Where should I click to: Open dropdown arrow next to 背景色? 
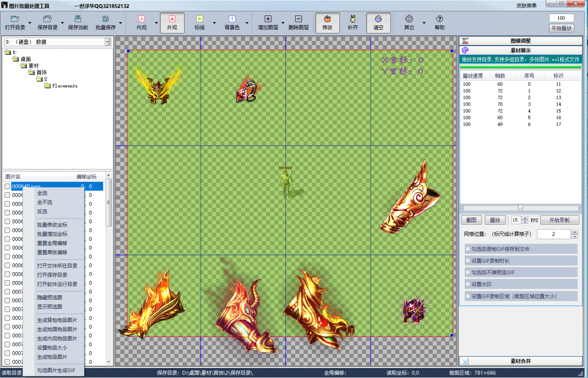pos(247,23)
